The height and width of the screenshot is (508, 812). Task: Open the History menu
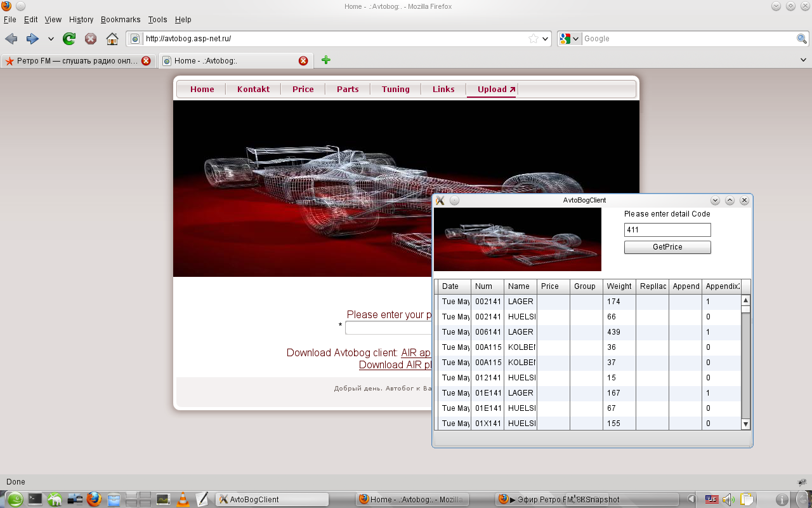(x=81, y=20)
